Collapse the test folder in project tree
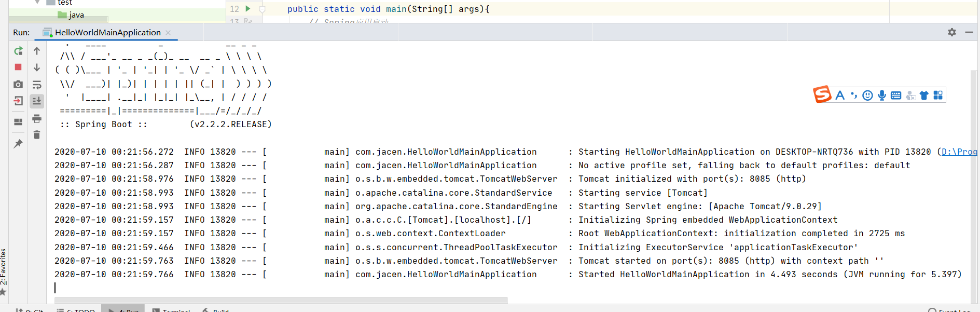980x312 pixels. [x=37, y=3]
